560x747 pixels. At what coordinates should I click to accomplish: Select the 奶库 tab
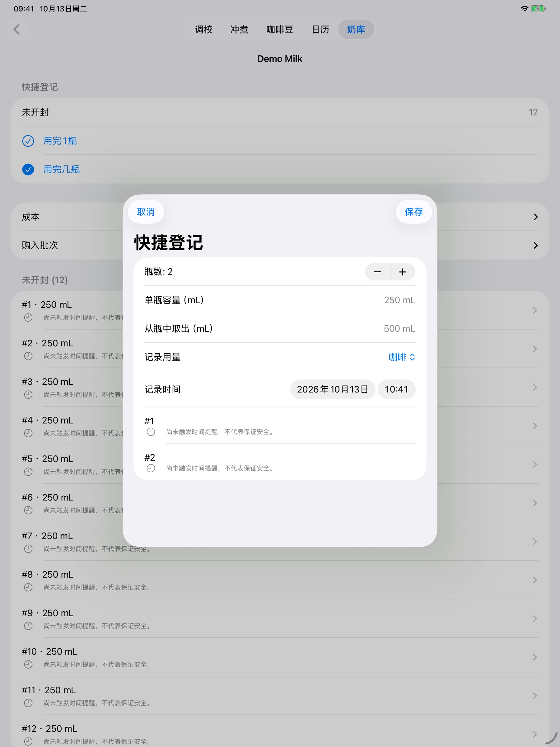[x=356, y=29]
